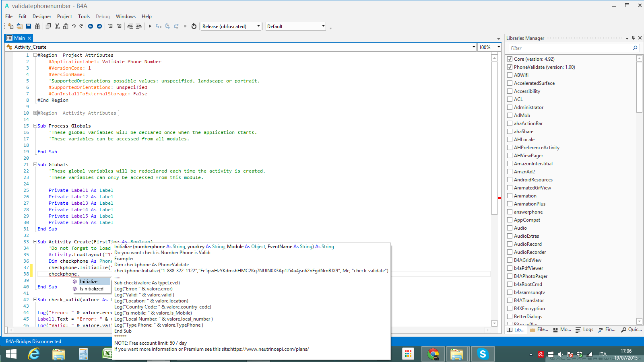Click the Save (floppy disk) toolbar icon
The height and width of the screenshot is (362, 644).
tap(29, 26)
